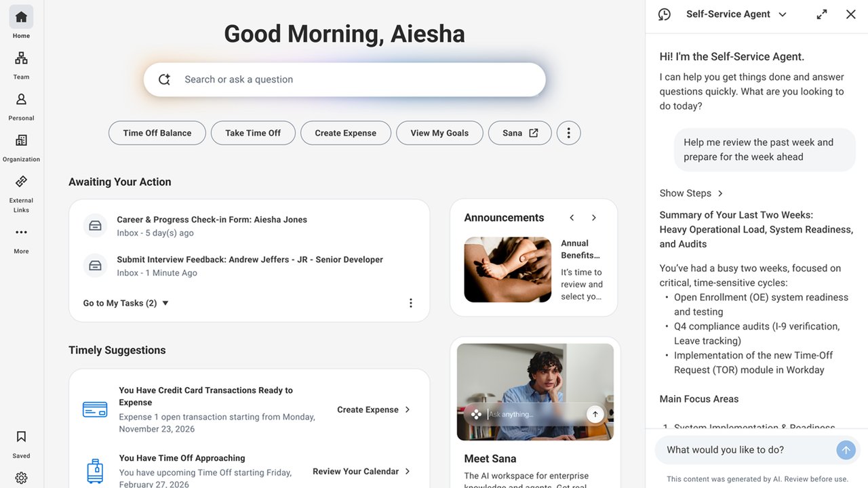
Task: Click the inbox icon for Career & Progress Check-in
Action: pyautogui.click(x=96, y=226)
